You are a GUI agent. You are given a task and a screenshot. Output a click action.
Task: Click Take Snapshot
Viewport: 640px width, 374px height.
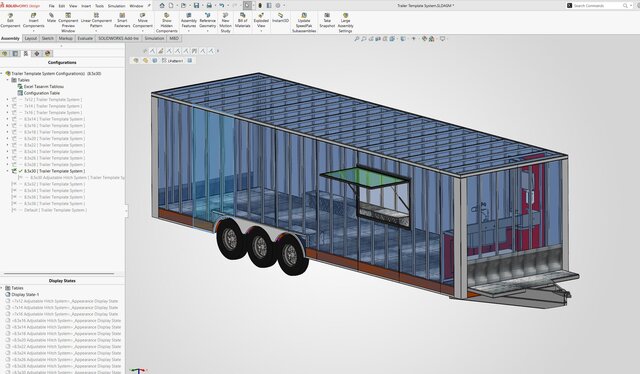tap(327, 20)
